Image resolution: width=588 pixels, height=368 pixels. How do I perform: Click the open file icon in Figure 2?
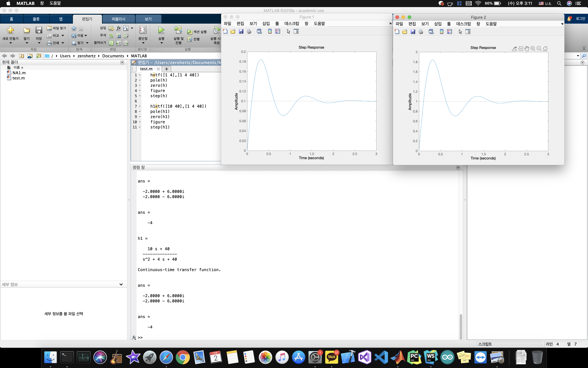pyautogui.click(x=405, y=32)
